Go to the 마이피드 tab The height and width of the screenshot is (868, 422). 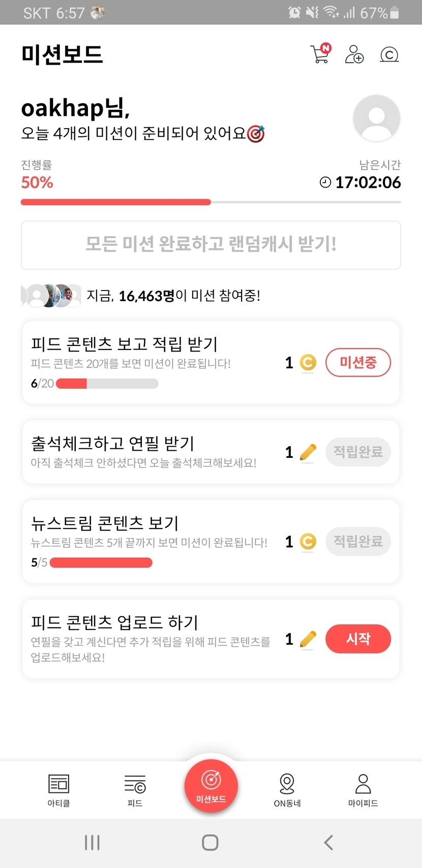363,790
